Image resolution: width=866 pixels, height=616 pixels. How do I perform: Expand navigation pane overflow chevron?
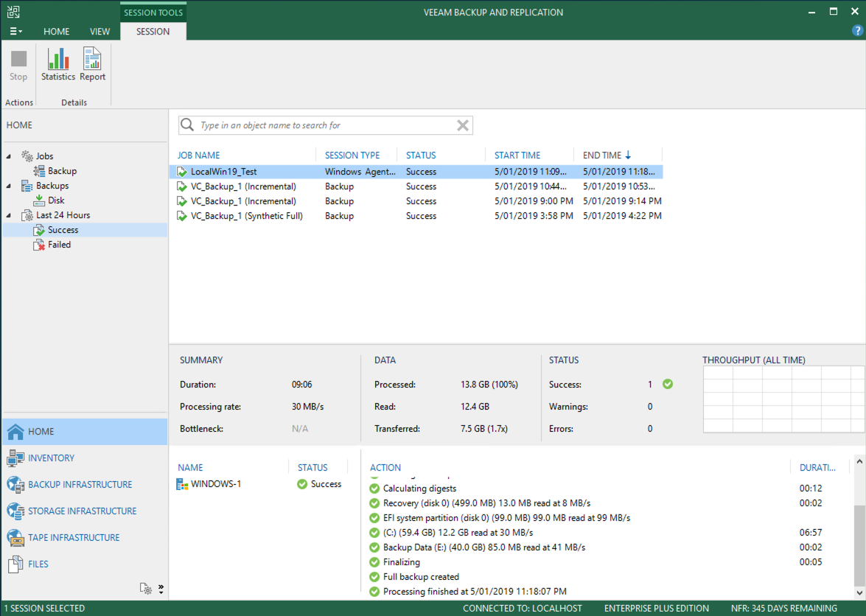[x=161, y=589]
